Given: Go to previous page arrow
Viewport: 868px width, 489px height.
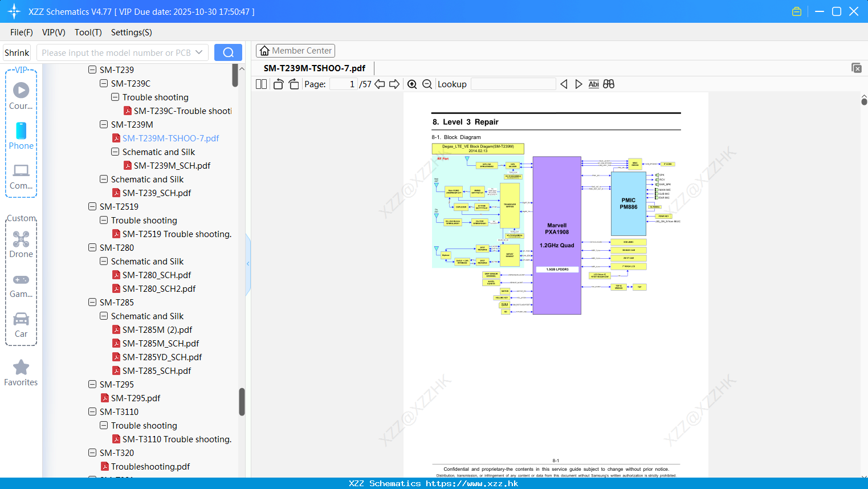Looking at the screenshot, I should click(x=380, y=84).
